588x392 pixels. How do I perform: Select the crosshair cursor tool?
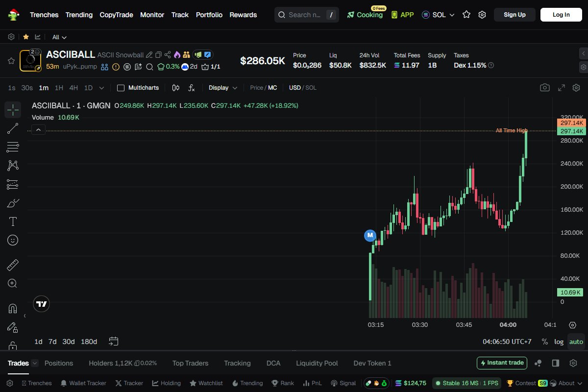[13, 110]
